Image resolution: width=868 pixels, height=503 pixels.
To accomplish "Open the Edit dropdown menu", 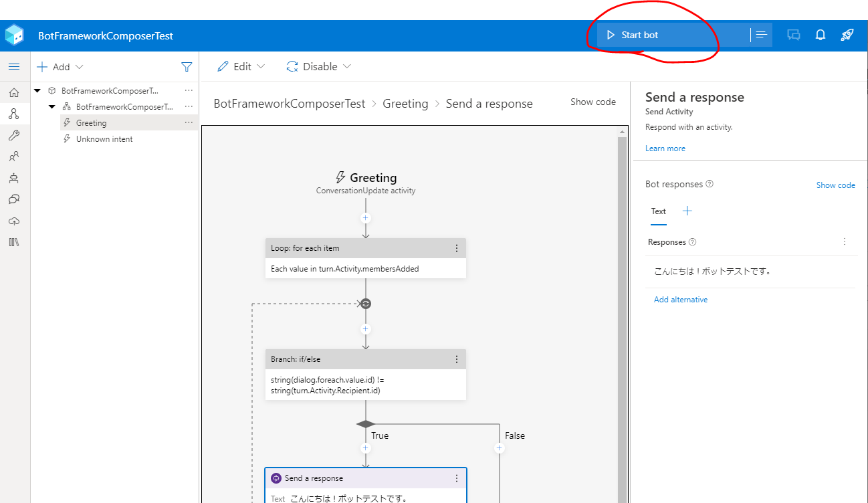I will pos(241,66).
